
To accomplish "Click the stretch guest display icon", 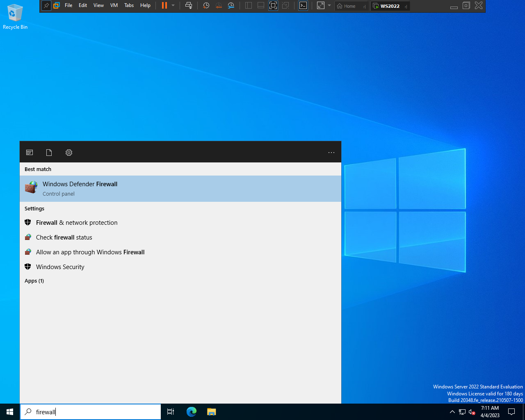I will click(x=321, y=6).
